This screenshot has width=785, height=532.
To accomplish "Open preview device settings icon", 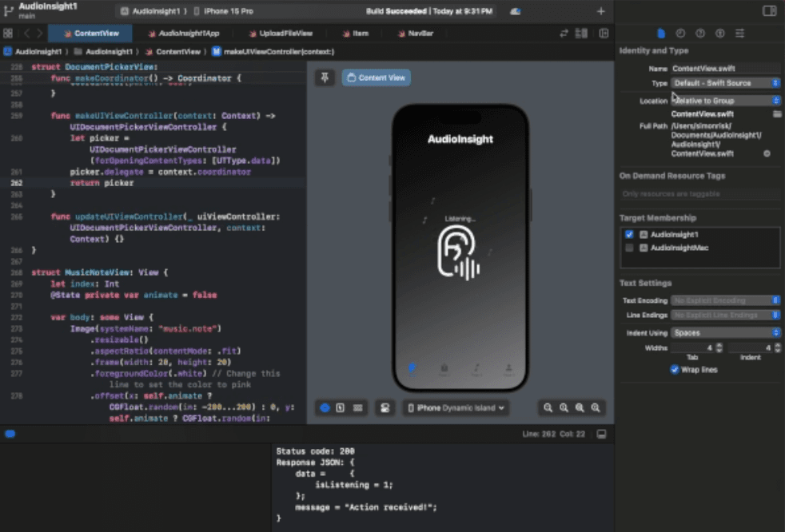I will [385, 407].
